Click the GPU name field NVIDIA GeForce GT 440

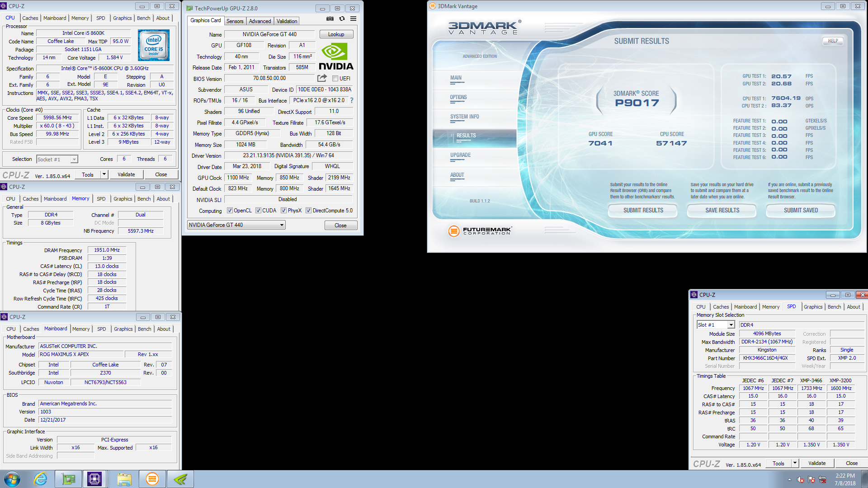pyautogui.click(x=269, y=34)
